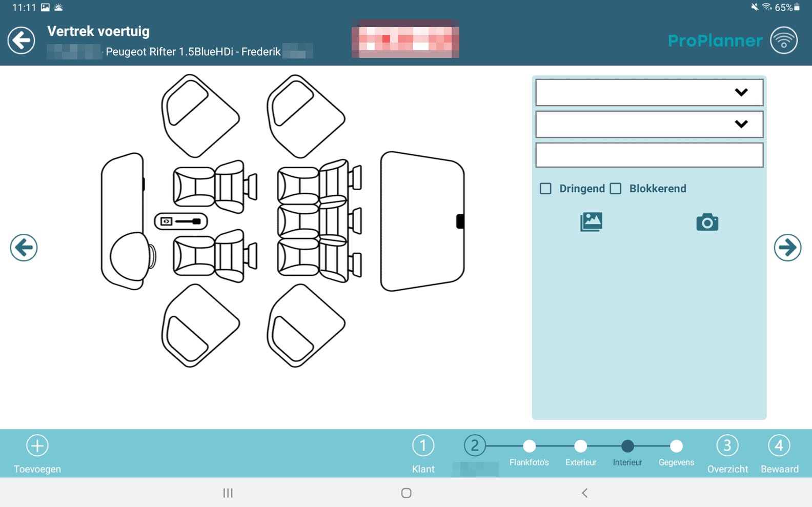
Task: Go to step 4 Bewaard
Action: click(779, 454)
